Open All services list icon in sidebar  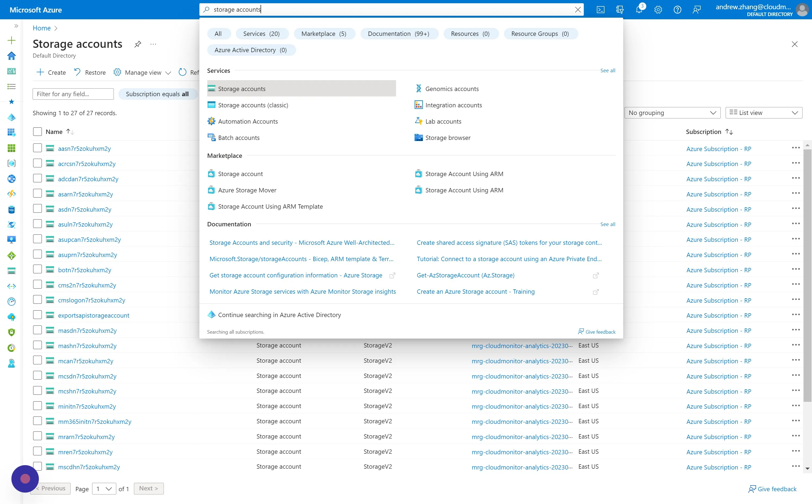pyautogui.click(x=11, y=86)
